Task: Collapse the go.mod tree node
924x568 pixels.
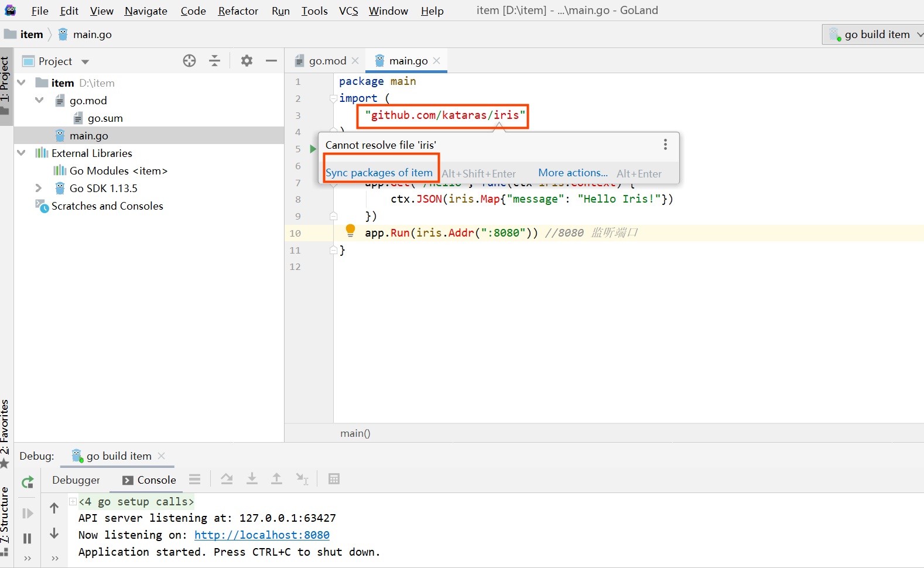Action: point(39,100)
